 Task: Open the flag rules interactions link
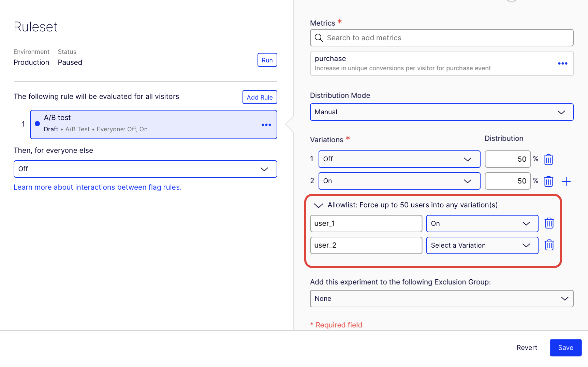[98, 187]
